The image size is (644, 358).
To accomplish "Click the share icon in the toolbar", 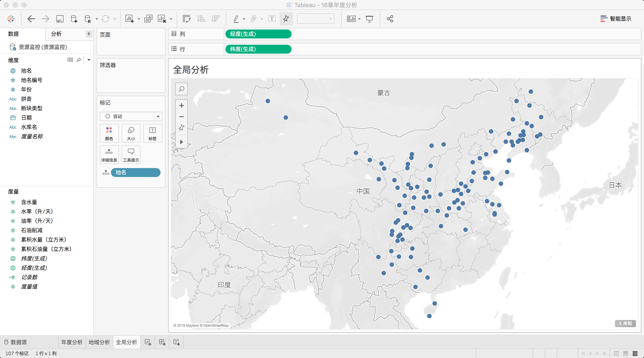I will pos(390,19).
